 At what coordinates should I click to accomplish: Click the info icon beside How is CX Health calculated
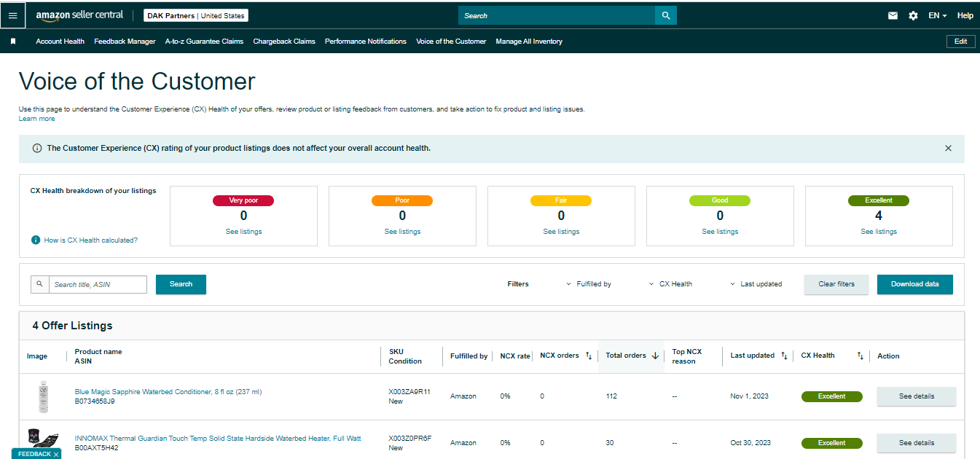point(35,240)
